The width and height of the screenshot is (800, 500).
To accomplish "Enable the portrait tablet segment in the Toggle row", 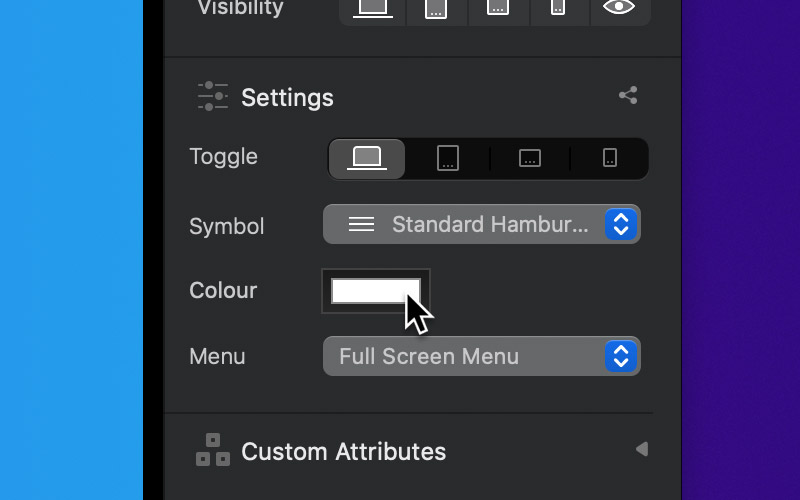I will click(x=448, y=159).
